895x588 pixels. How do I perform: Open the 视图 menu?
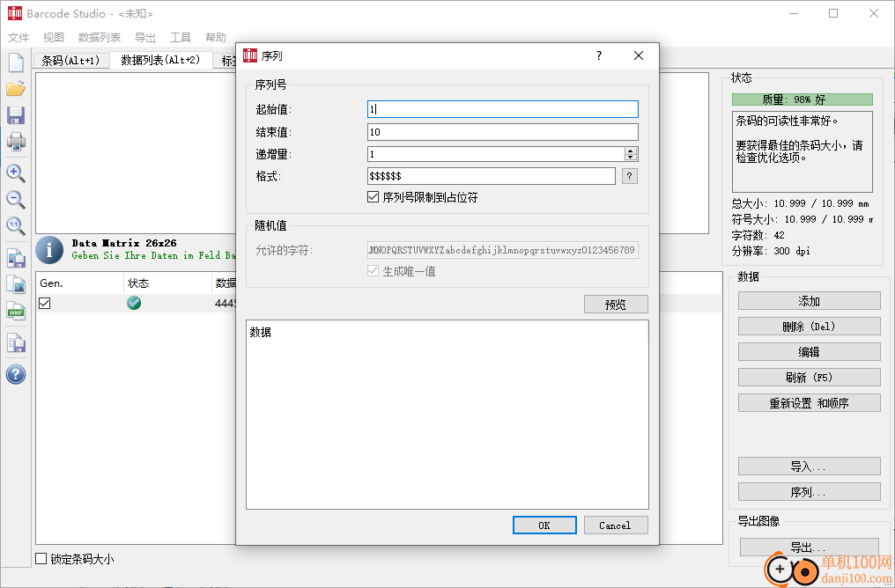pyautogui.click(x=54, y=38)
